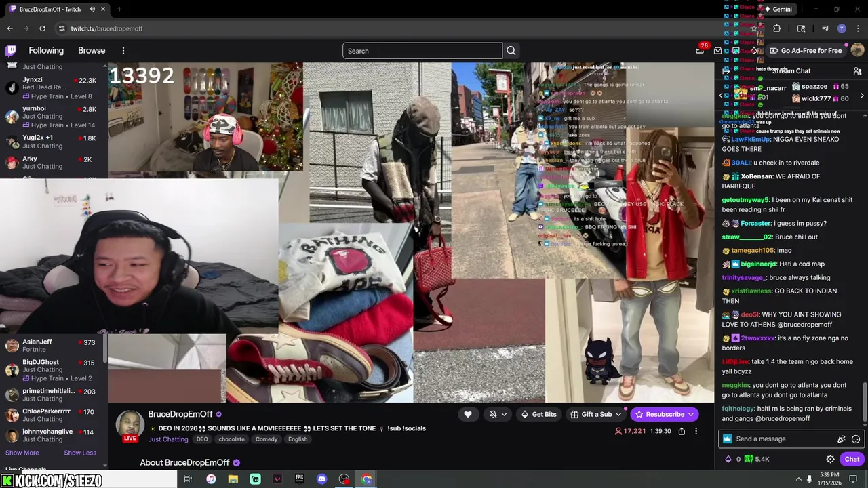
Task: Focus the Twitch search box
Action: (x=422, y=51)
